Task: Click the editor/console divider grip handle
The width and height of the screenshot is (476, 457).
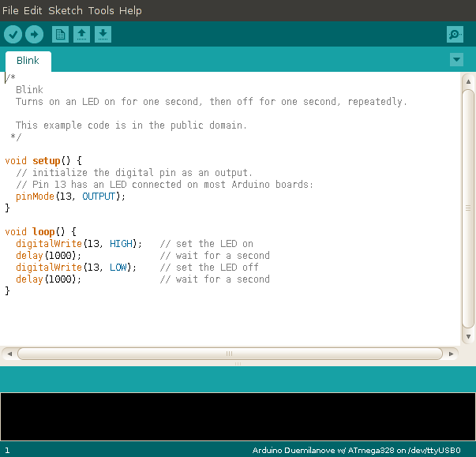Action: pyautogui.click(x=238, y=364)
